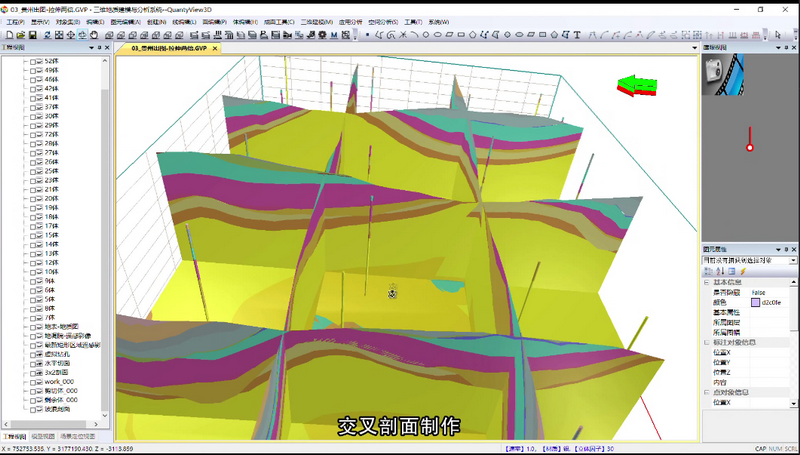Click the Save file toolbar icon
Screen dimensions: 800x455
32,35
